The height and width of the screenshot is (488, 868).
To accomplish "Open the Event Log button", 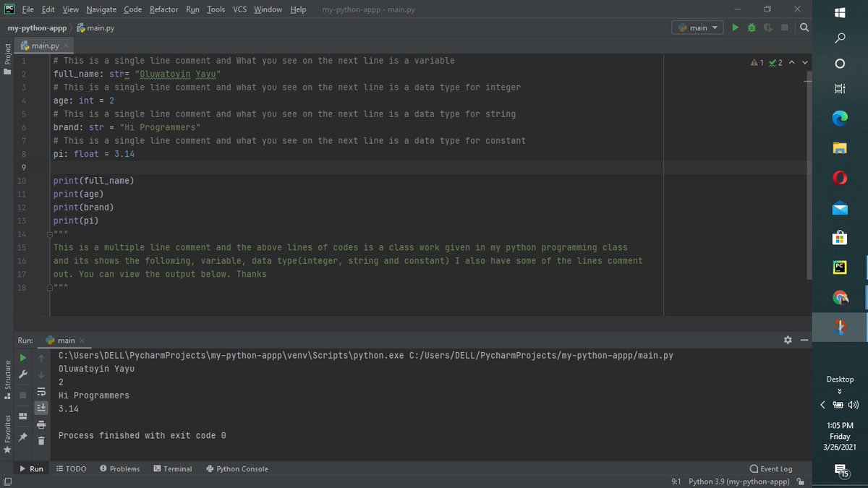I will point(772,468).
